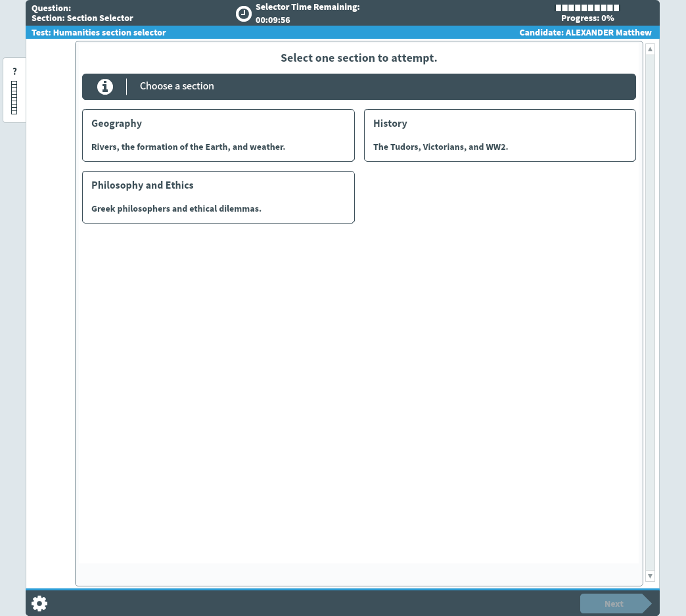Open the settings gear icon

pyautogui.click(x=39, y=604)
